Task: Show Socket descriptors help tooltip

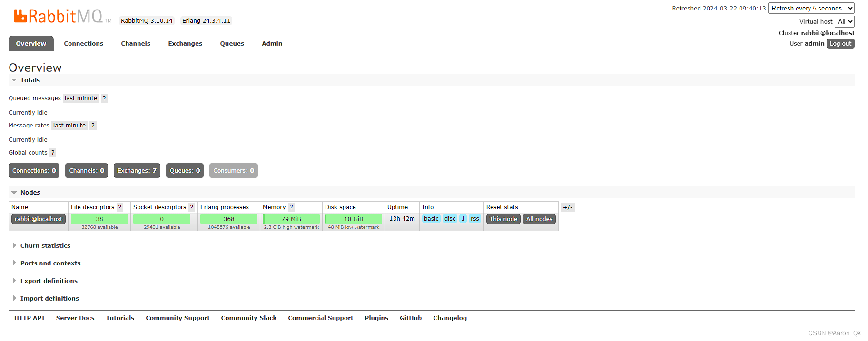Action: tap(192, 207)
